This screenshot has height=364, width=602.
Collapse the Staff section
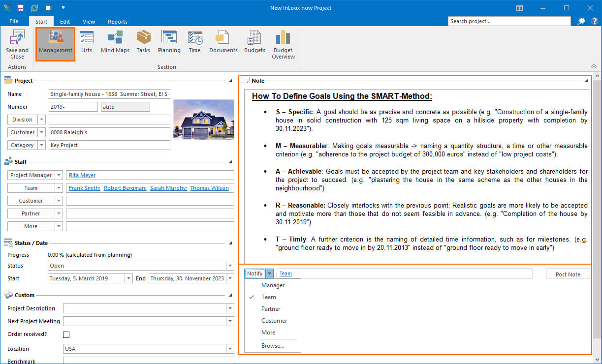229,161
